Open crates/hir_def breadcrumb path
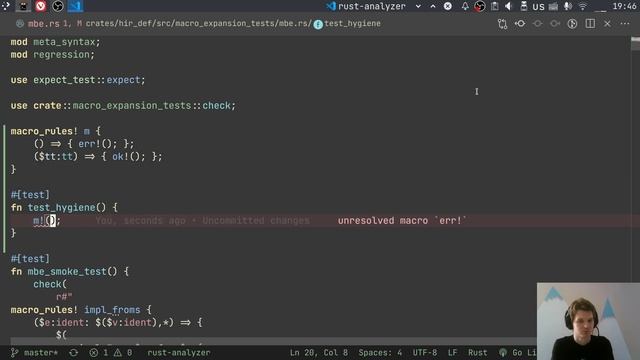The image size is (640, 360). 198,24
